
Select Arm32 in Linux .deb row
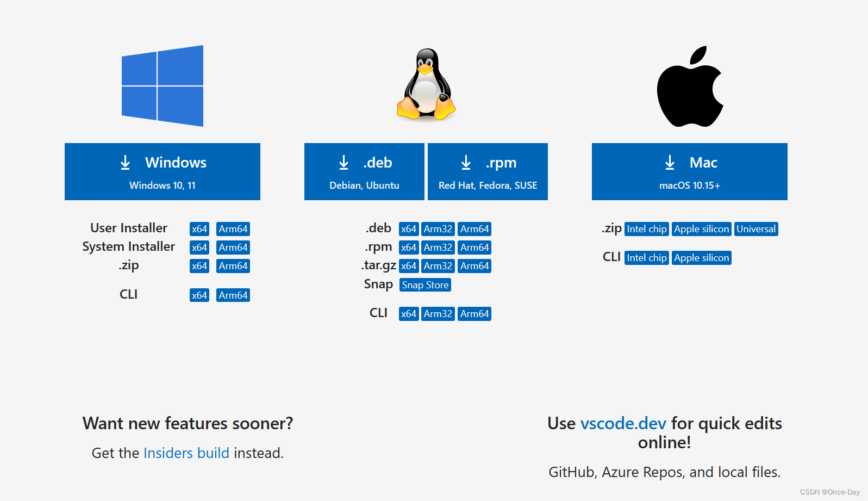(x=438, y=229)
